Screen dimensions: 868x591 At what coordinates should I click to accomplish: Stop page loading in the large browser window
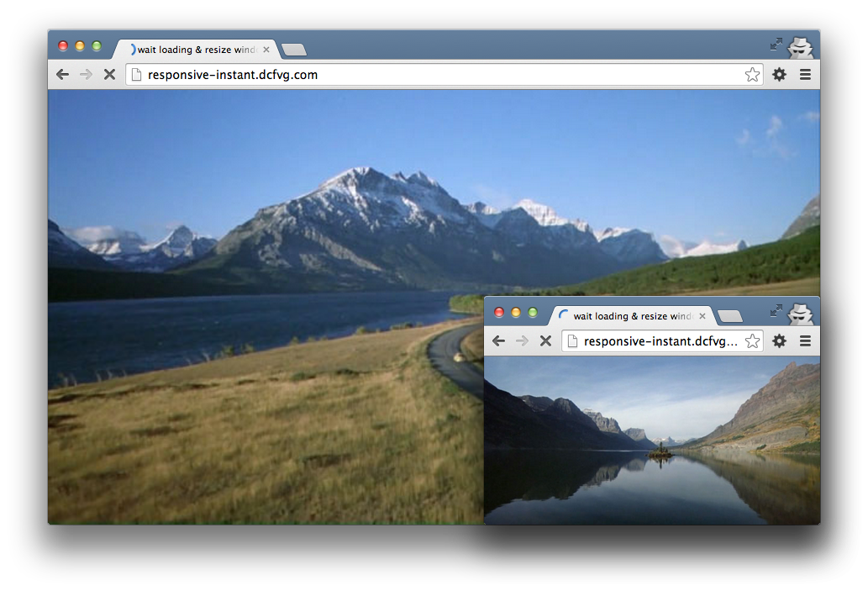(x=109, y=75)
